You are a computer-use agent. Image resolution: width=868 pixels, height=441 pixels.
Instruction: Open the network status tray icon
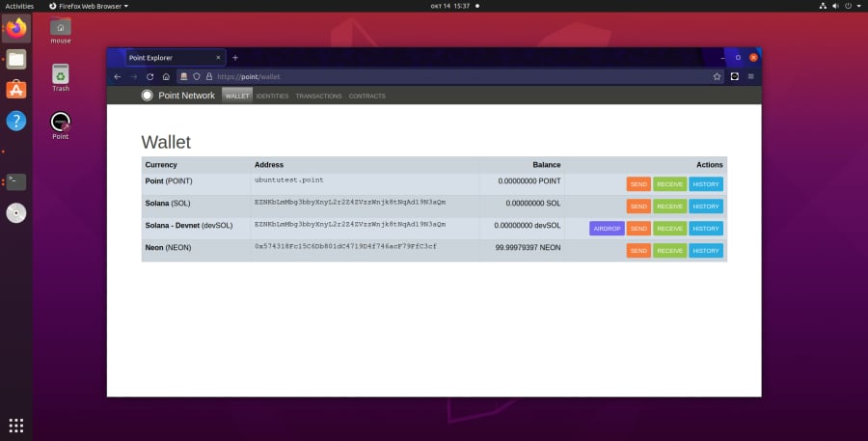(x=823, y=6)
